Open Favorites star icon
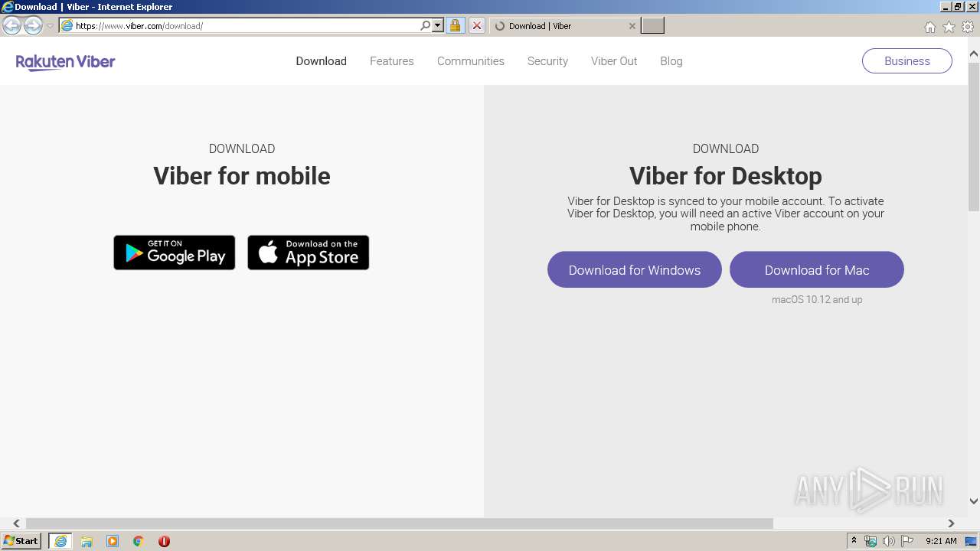This screenshot has height=551, width=980. (x=949, y=27)
